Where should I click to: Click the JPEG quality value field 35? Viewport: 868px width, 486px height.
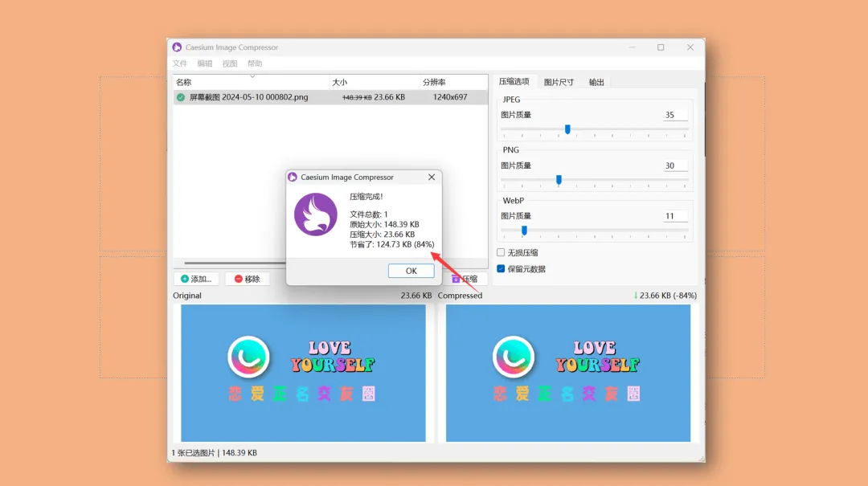(x=675, y=115)
